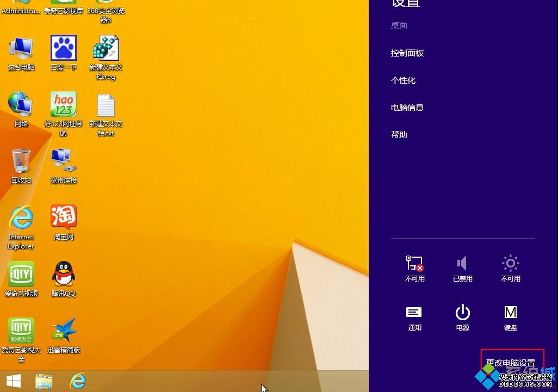Open the 键盘 keyboard input icon
The image size is (558, 392).
[510, 318]
